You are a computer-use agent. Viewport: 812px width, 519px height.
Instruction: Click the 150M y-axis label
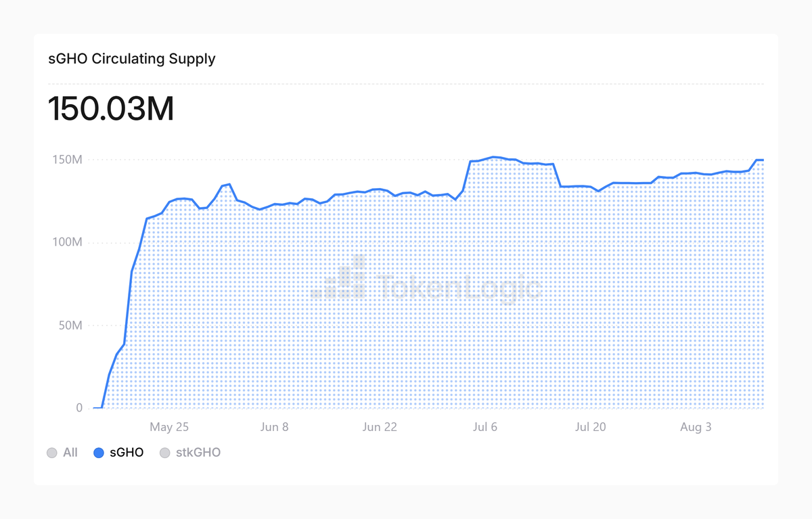click(67, 160)
